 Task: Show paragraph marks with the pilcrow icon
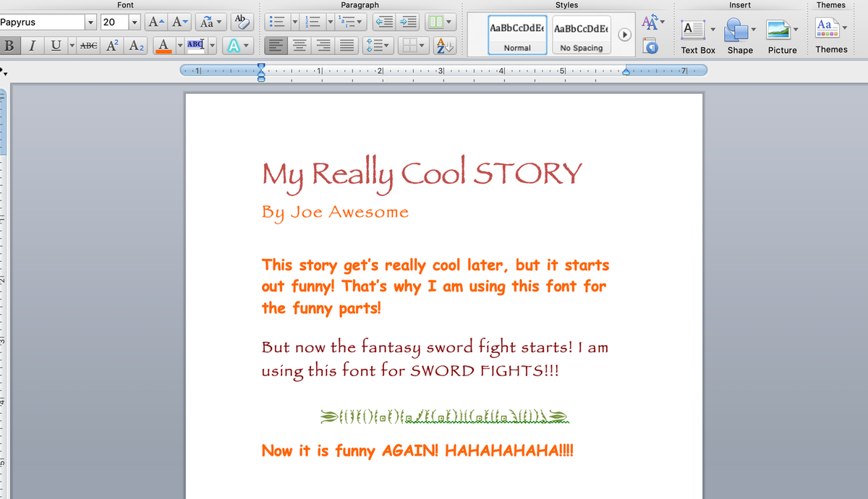[x=651, y=47]
